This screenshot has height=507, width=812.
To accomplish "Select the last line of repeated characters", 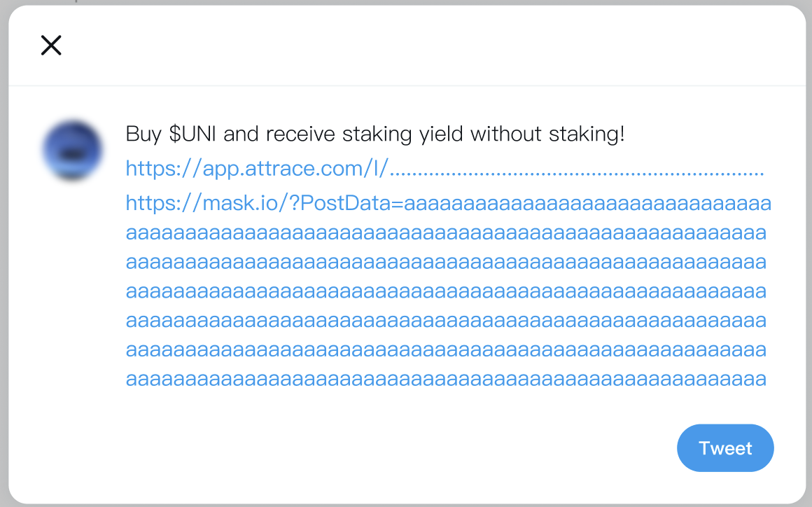I will coord(446,379).
